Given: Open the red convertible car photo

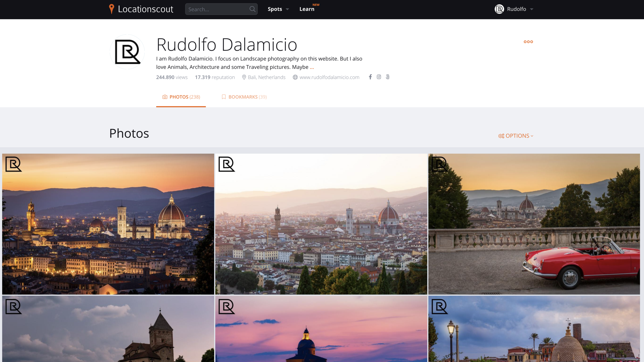Looking at the screenshot, I should click(534, 224).
